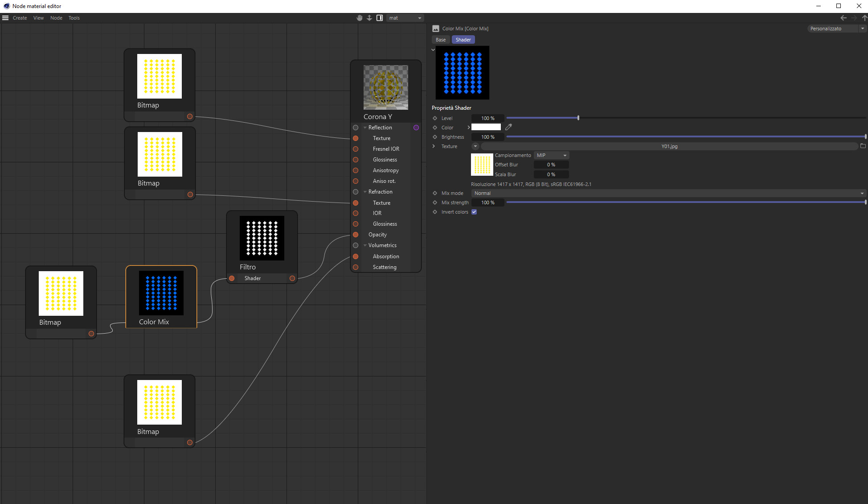Open the Campionamento MIP dropdown
868x504 pixels.
(x=551, y=155)
